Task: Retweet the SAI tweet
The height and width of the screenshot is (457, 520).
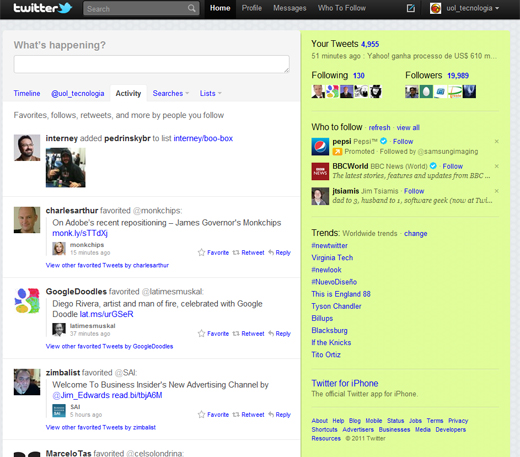Action: pos(249,415)
